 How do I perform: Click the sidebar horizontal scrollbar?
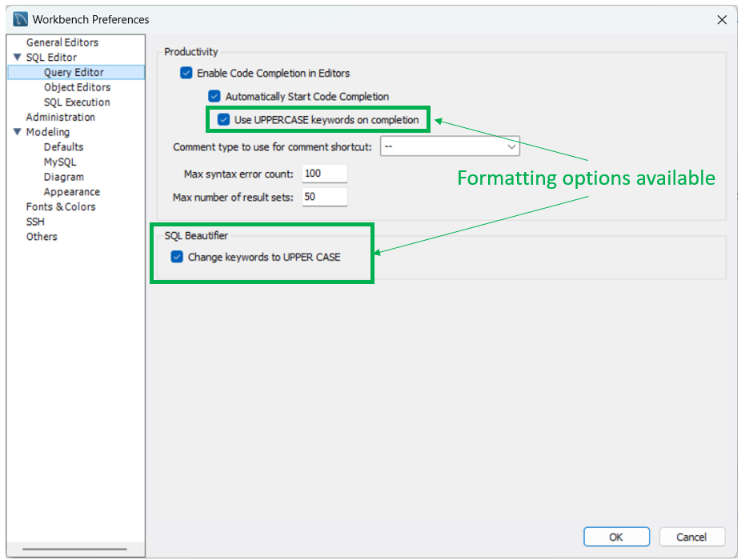pos(74,549)
